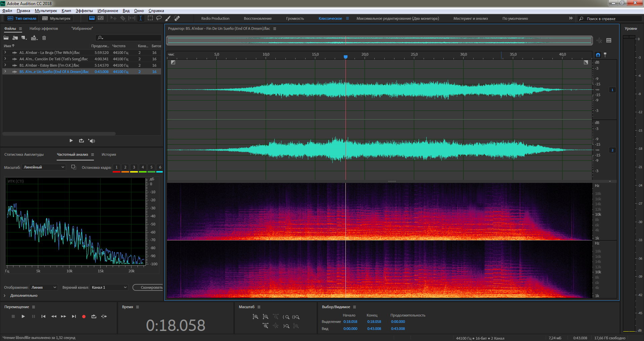
Task: Toggle Auto-Play speaker icon in Files panel
Action: point(92,141)
